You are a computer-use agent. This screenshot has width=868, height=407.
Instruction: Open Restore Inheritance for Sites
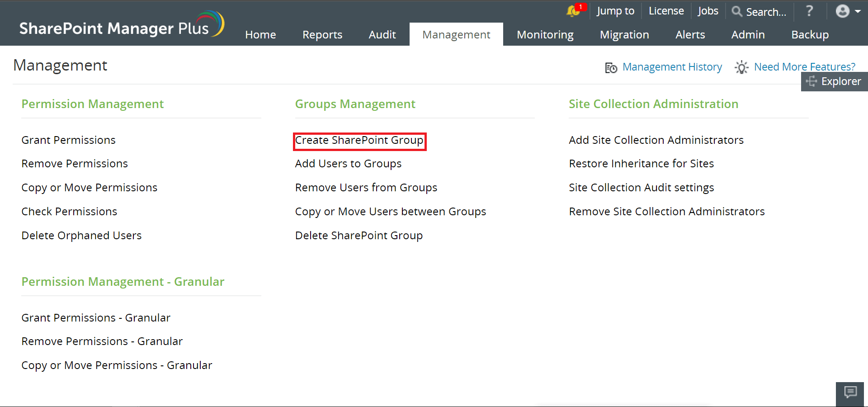(x=641, y=163)
